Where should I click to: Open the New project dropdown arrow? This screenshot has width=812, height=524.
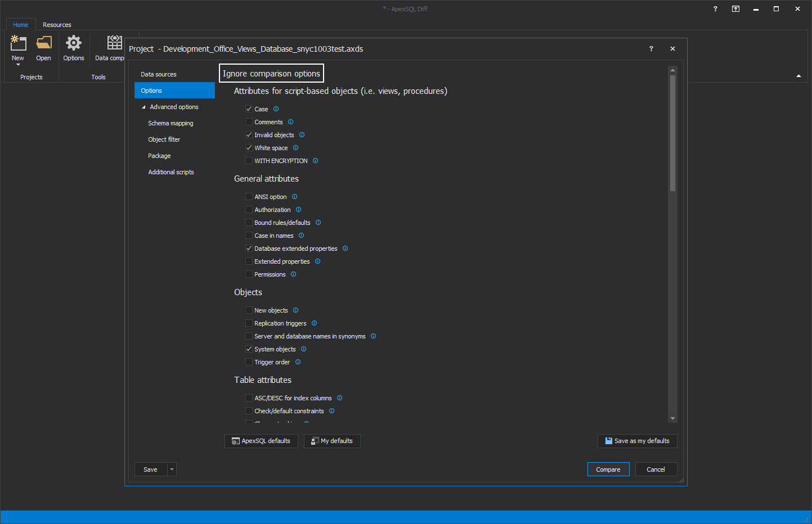tap(18, 65)
